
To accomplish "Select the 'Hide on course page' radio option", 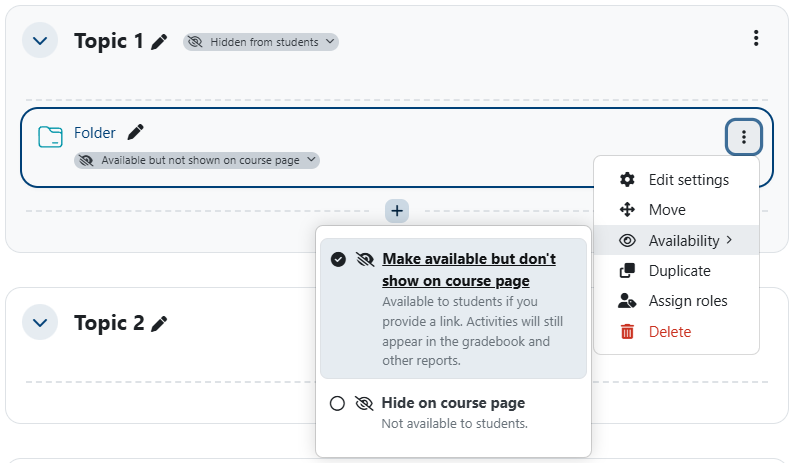I will [337, 404].
